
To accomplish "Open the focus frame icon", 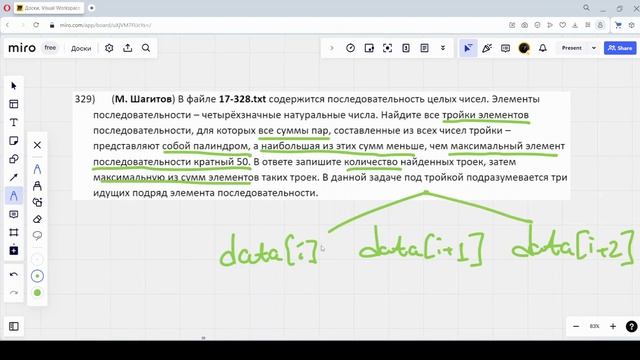I will pyautogui.click(x=387, y=48).
